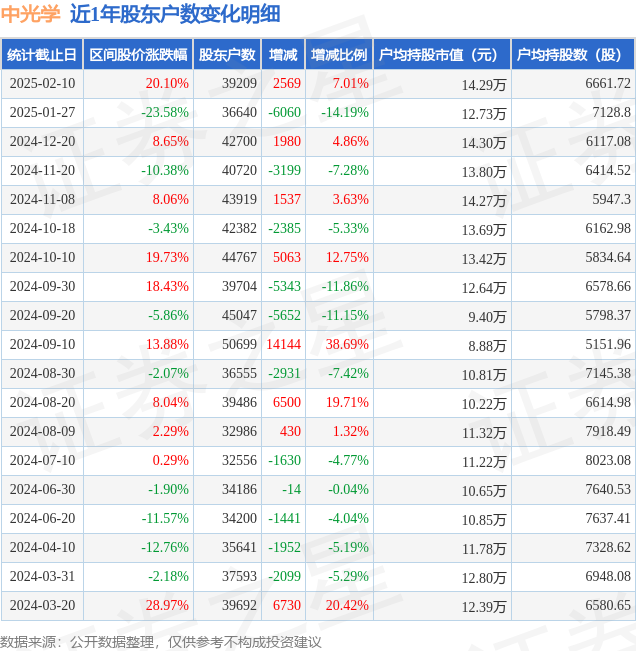Click the average shares value 5151.96
Image resolution: width=636 pixels, height=651 pixels.
click(608, 344)
